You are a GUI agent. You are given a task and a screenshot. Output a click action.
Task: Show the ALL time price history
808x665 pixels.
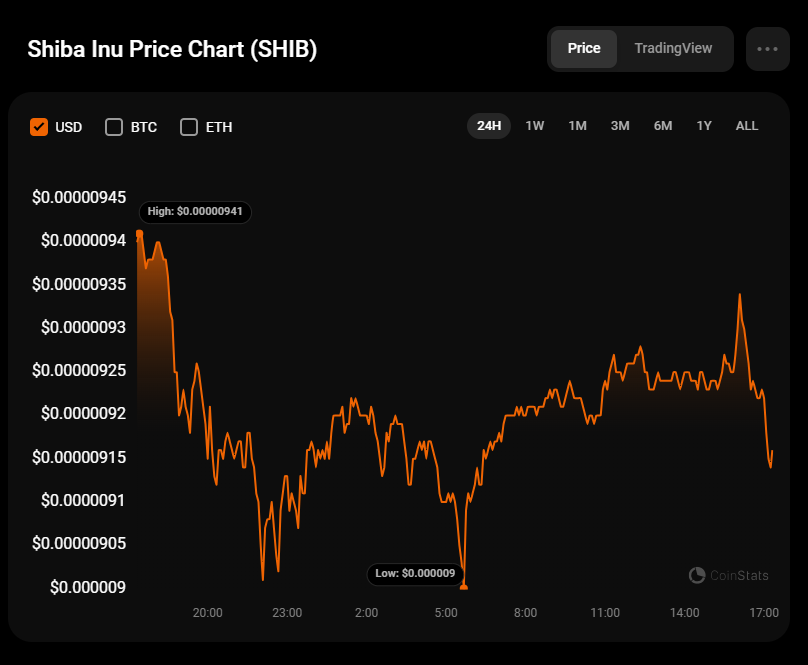[747, 126]
